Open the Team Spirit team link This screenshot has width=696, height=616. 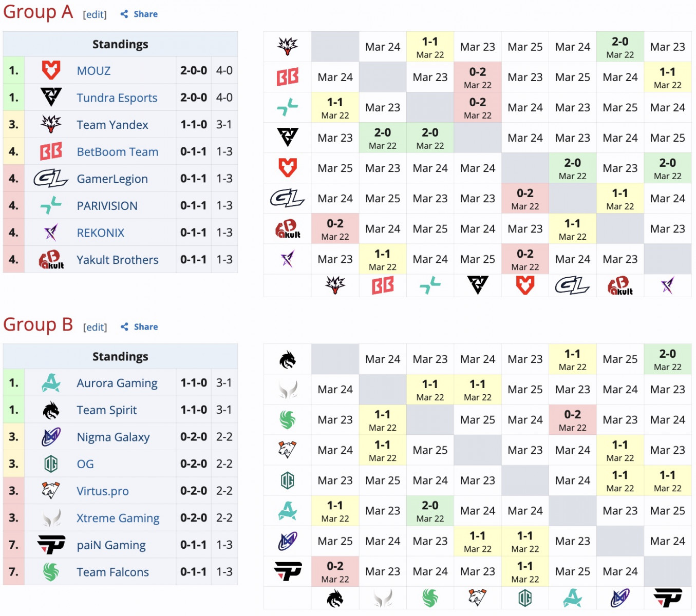106,410
